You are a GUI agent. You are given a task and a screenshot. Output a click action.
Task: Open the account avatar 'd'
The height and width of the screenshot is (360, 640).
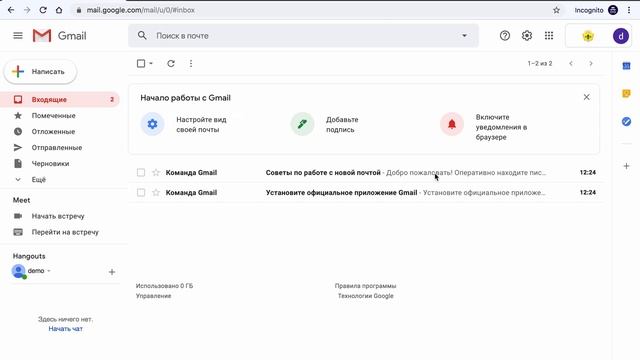click(x=621, y=36)
